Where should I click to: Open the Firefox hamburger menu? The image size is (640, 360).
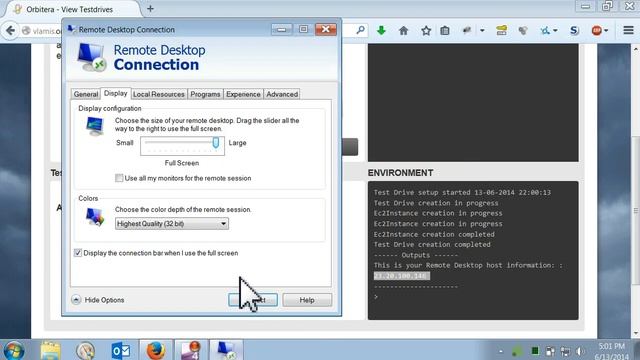coord(629,30)
